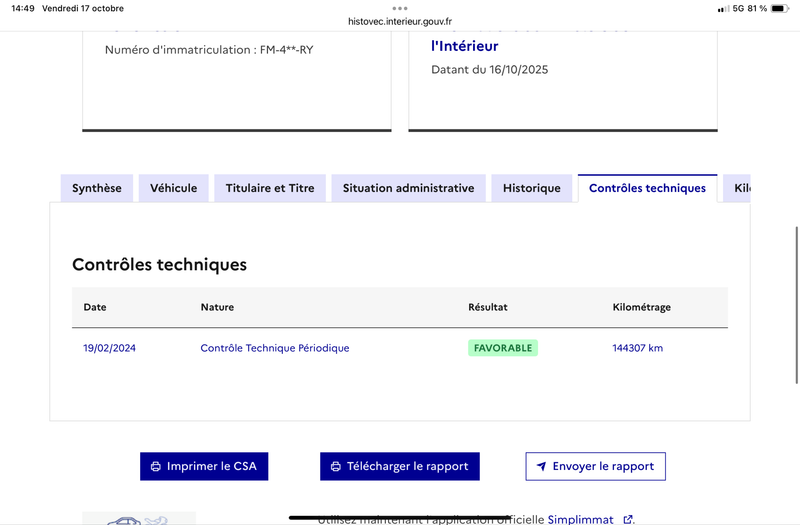Tap the three dots at top center

(x=400, y=8)
